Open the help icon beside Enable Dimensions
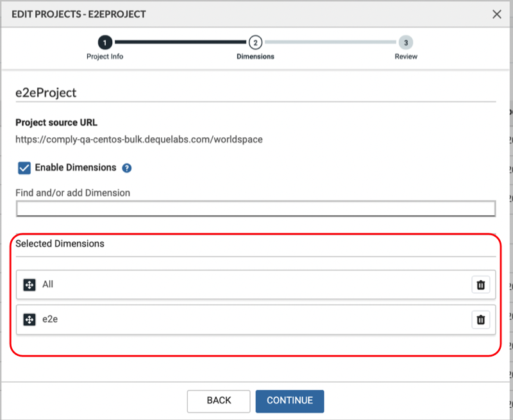 [127, 168]
